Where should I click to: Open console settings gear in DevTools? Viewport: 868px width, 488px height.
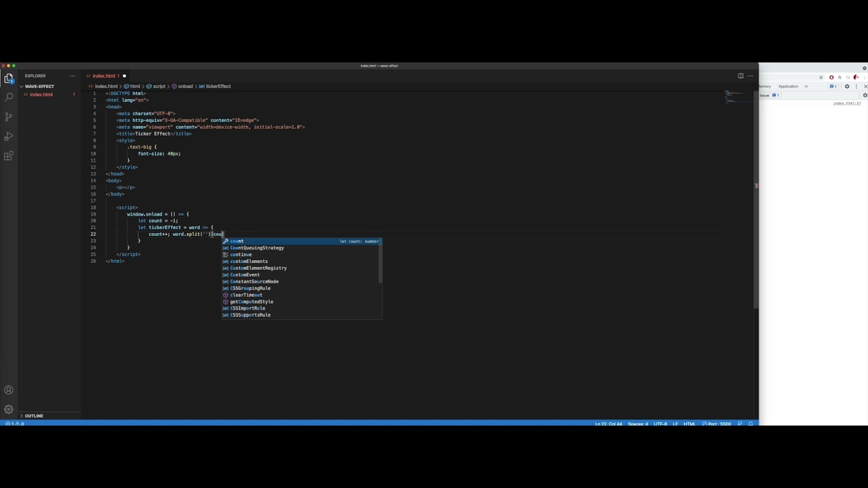click(x=865, y=96)
